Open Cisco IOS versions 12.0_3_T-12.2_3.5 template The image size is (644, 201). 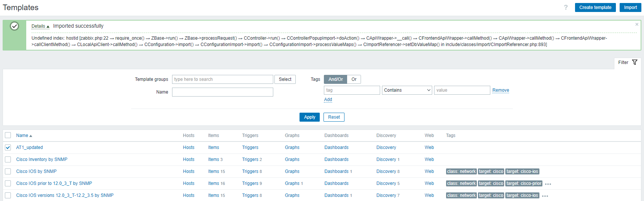tap(65, 195)
